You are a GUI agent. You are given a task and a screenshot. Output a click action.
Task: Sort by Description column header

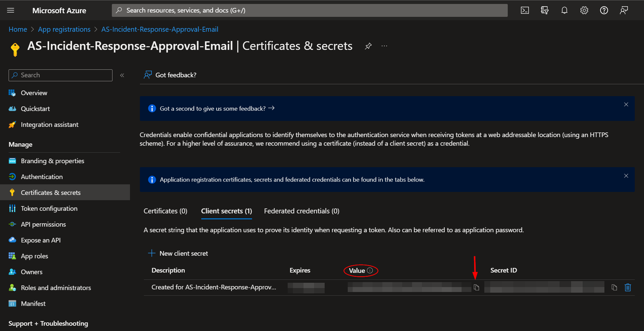[x=168, y=271]
